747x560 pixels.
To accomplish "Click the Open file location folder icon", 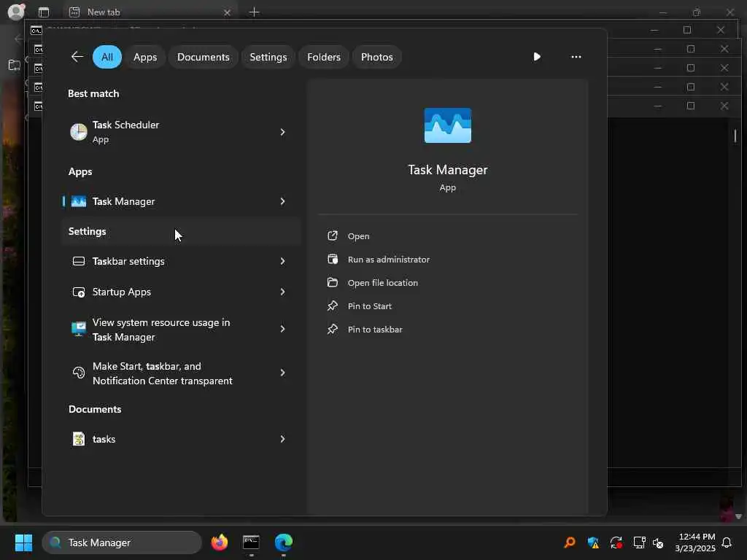I will click(x=333, y=282).
